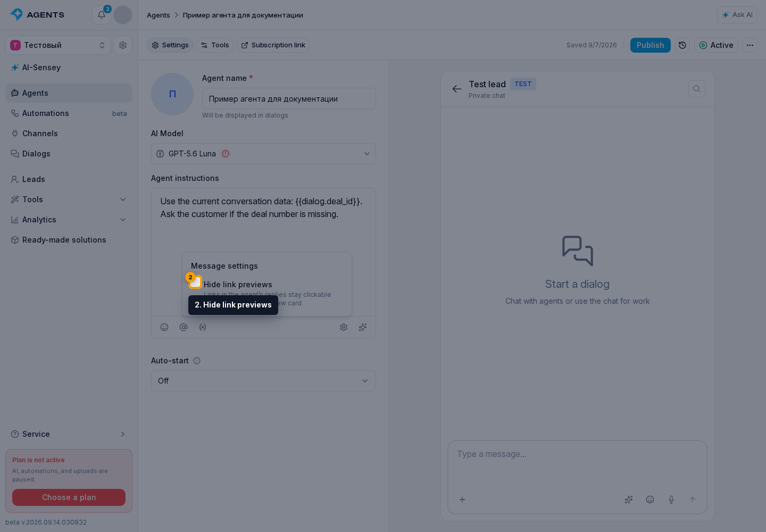Click the Auto-start info icon

click(x=197, y=361)
